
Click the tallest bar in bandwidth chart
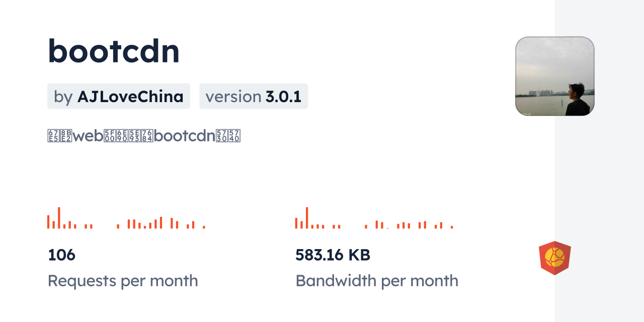point(307,218)
